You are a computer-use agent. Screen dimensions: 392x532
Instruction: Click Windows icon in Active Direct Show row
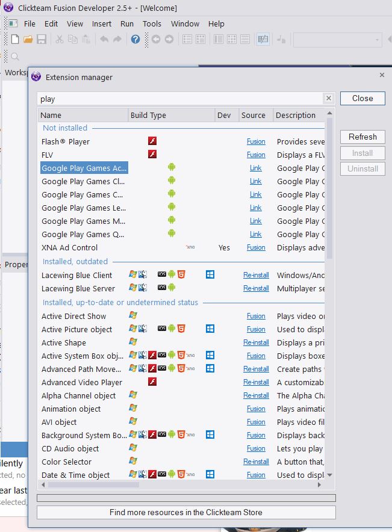point(133,316)
